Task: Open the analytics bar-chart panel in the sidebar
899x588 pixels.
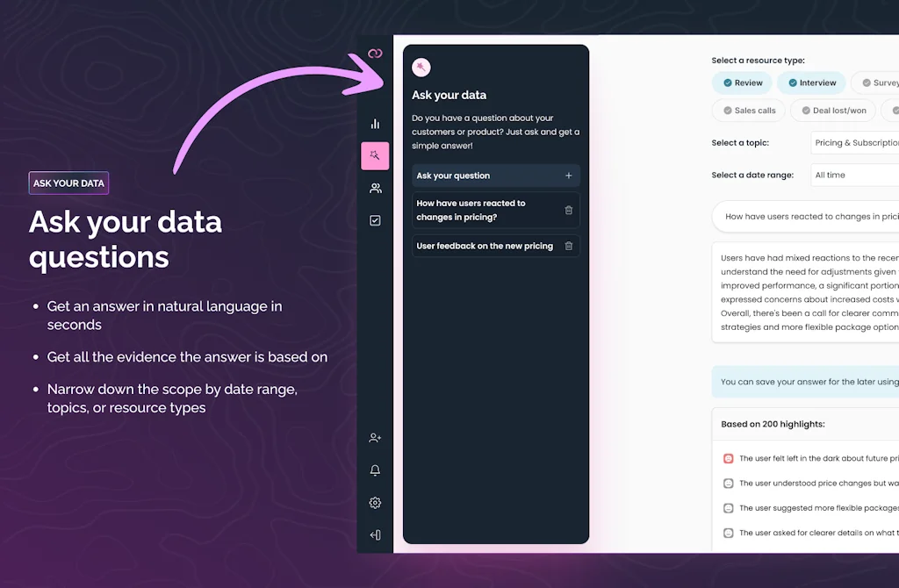Action: (x=375, y=123)
